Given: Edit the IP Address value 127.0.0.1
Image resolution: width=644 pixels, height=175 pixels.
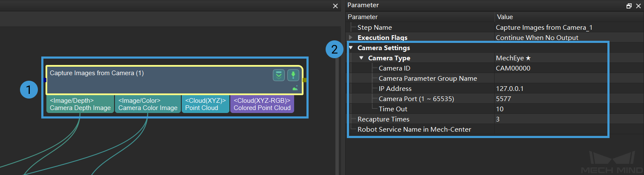Looking at the screenshot, I should pos(510,89).
